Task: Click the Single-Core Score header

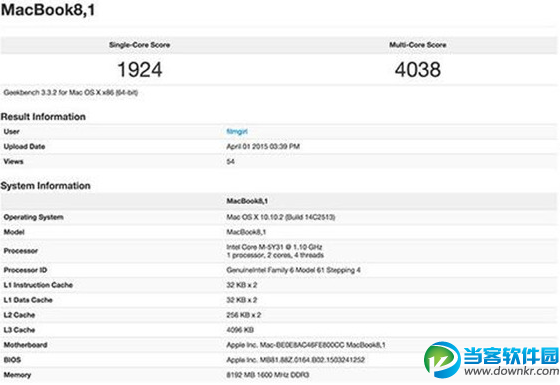Action: [x=140, y=45]
